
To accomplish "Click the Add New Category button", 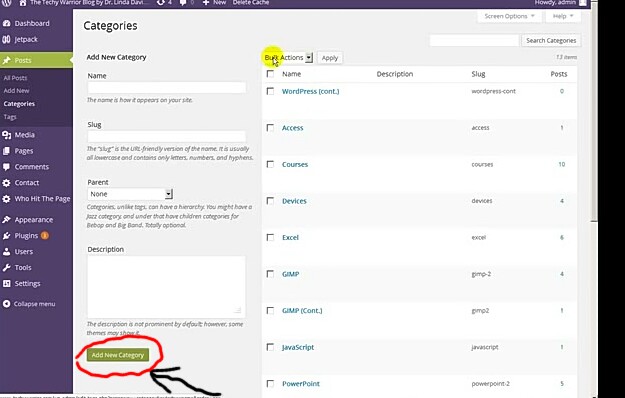I will point(118,355).
